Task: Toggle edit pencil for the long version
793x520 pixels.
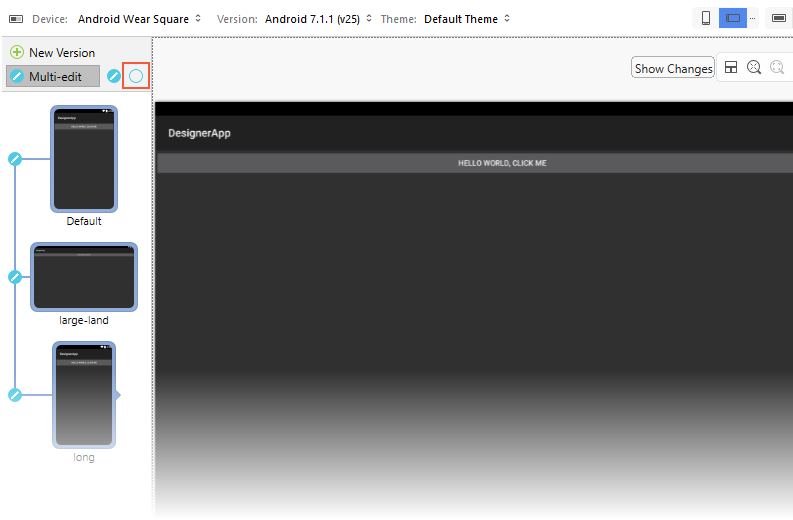Action: click(15, 395)
